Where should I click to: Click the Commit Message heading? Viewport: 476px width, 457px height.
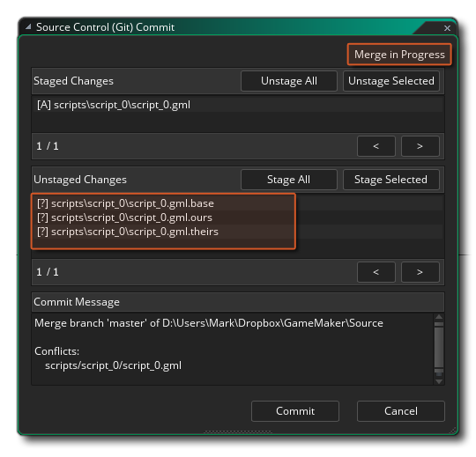coord(77,302)
